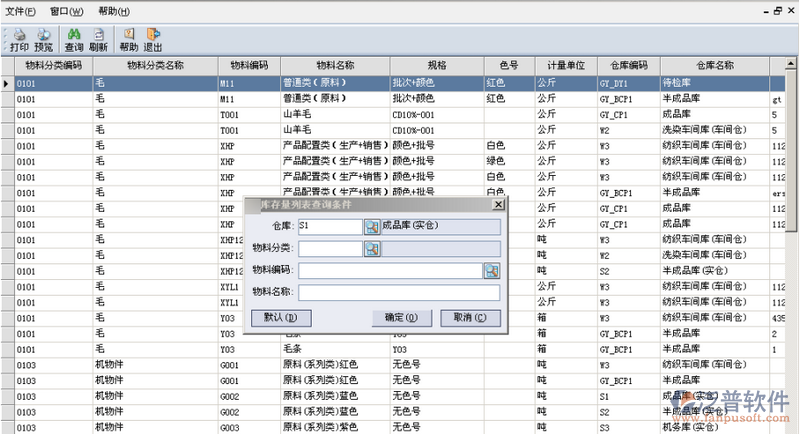
Task: Click the 默认(D) button in dialog
Action: [280, 317]
